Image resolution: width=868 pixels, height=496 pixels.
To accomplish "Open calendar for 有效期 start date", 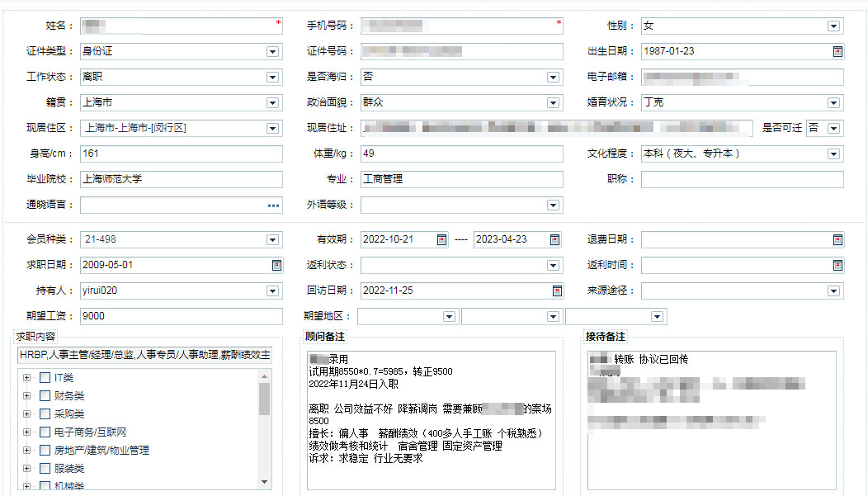I will [x=441, y=239].
